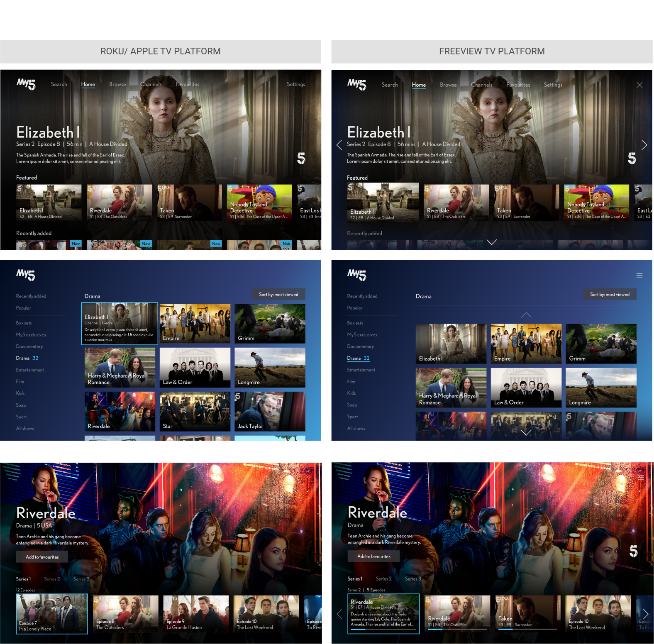Close the Freeview home screen with X icon
654x644 pixels.
click(639, 85)
